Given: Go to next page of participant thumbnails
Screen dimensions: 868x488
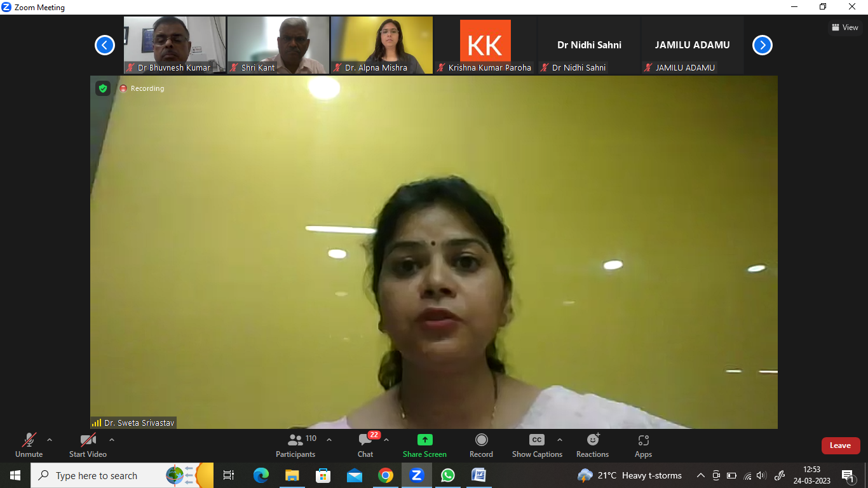Looking at the screenshot, I should (x=762, y=45).
